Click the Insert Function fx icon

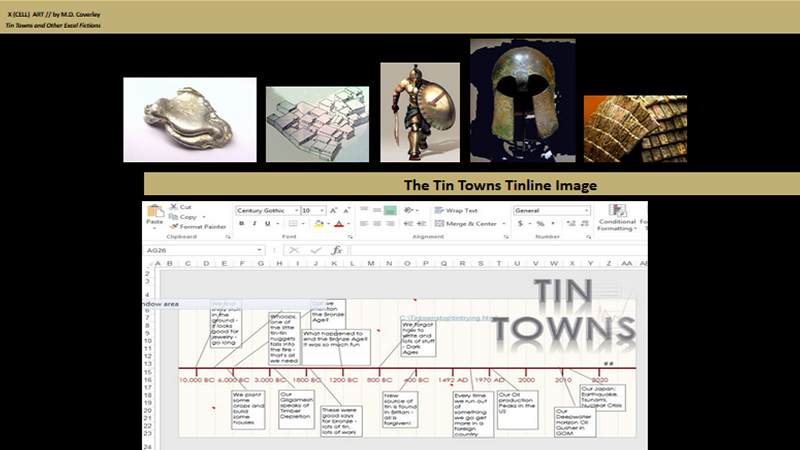point(337,250)
